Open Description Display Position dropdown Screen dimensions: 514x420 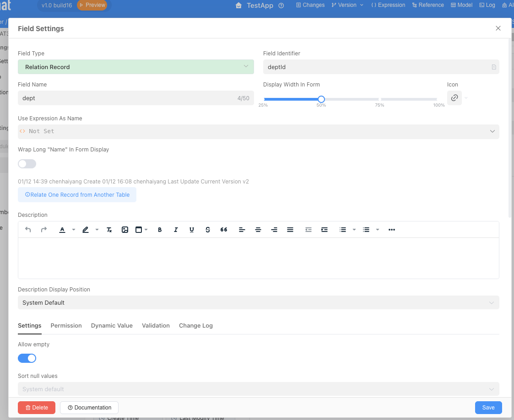click(258, 303)
